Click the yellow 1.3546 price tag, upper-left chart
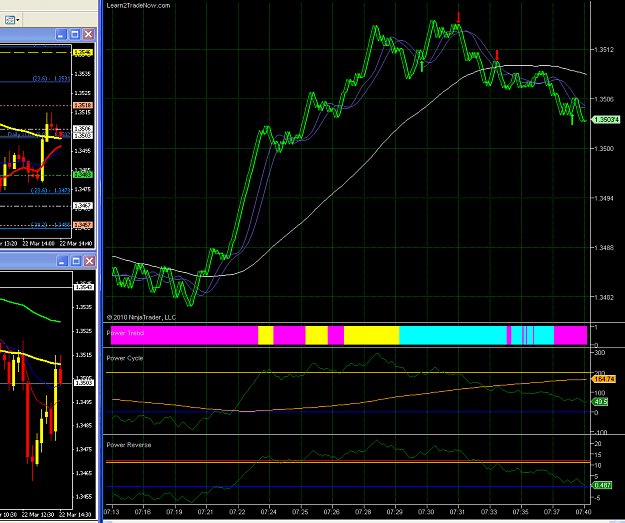Screen dimensions: 625x523 tap(83, 52)
